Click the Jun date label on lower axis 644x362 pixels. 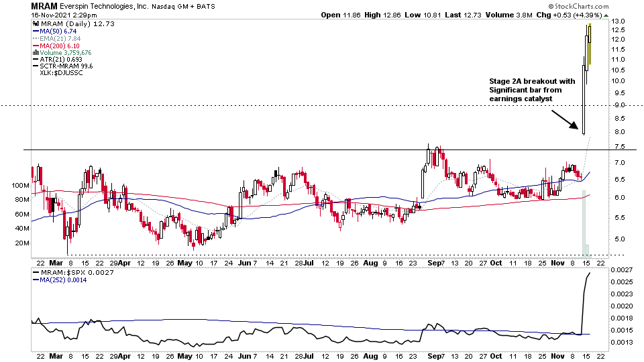pos(244,356)
